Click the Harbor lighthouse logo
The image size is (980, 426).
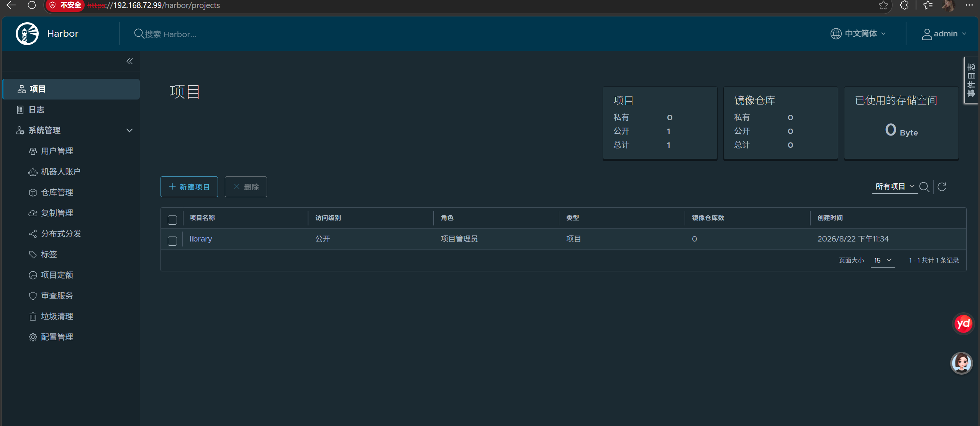[x=27, y=34]
